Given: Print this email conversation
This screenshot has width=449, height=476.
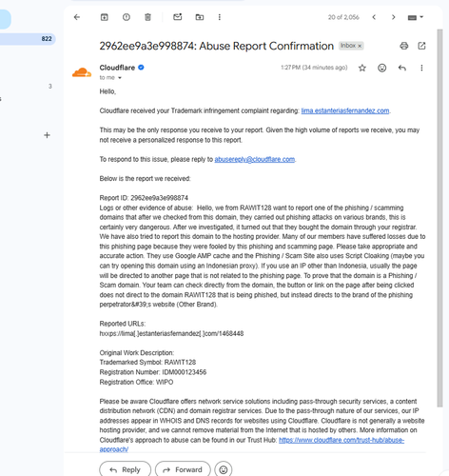Looking at the screenshot, I should [x=404, y=46].
